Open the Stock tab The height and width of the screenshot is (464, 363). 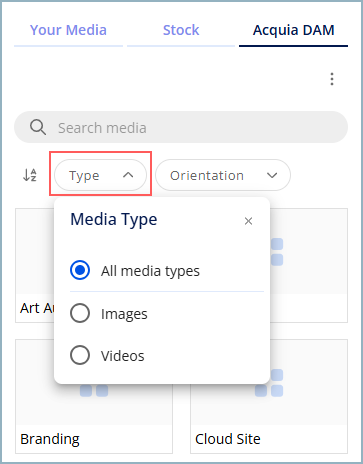point(181,30)
